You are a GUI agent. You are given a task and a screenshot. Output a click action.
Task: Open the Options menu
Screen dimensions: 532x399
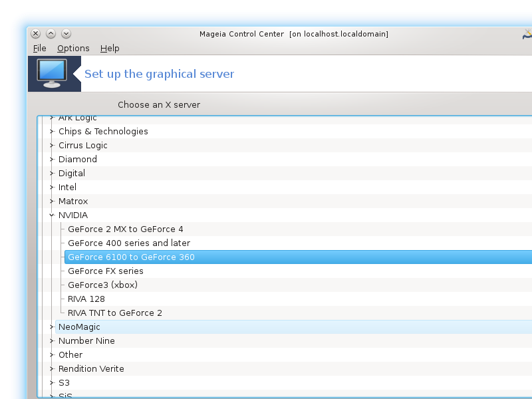click(x=73, y=48)
